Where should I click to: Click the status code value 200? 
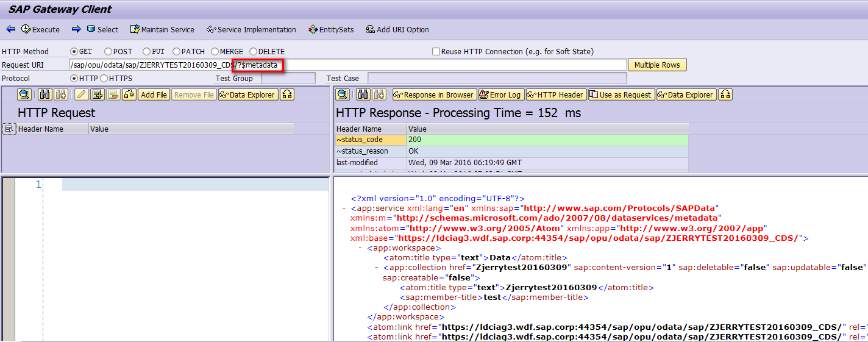click(547, 140)
